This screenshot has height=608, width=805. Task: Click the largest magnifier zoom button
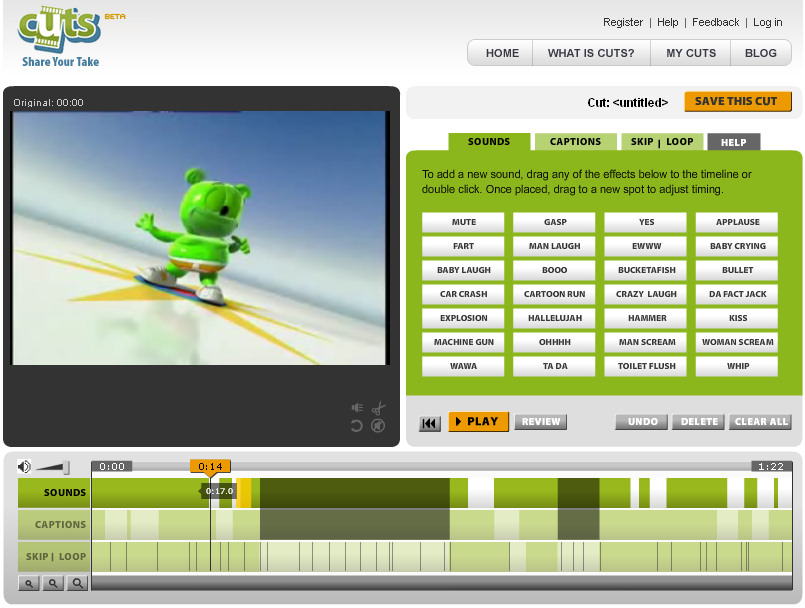[x=77, y=583]
